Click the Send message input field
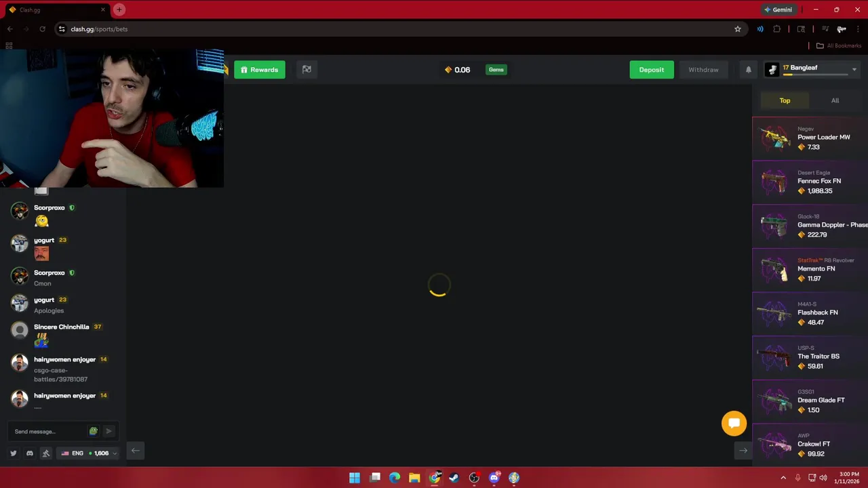Viewport: 868px width, 488px height. pos(49,432)
